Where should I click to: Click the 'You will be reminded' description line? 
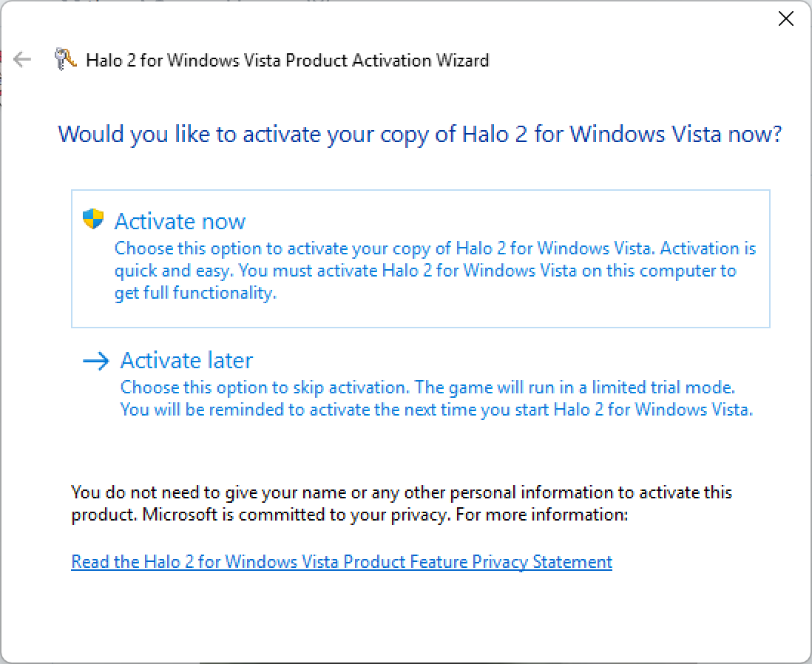point(436,410)
